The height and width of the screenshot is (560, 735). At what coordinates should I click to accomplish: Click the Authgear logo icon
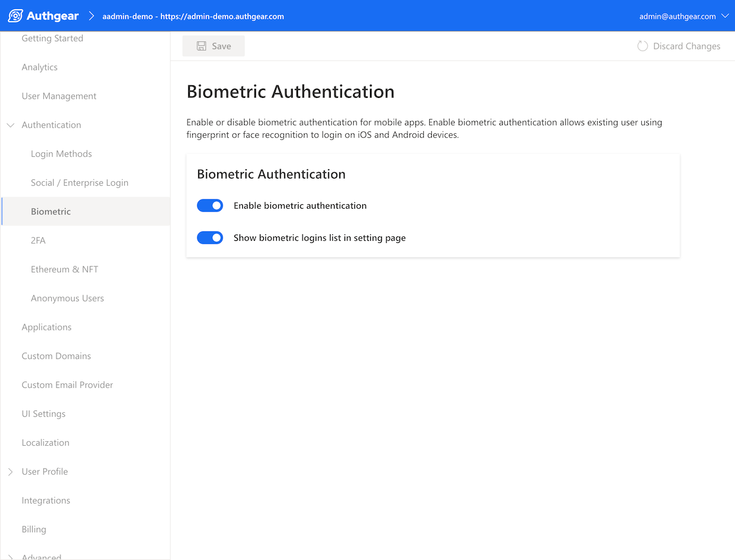[15, 16]
